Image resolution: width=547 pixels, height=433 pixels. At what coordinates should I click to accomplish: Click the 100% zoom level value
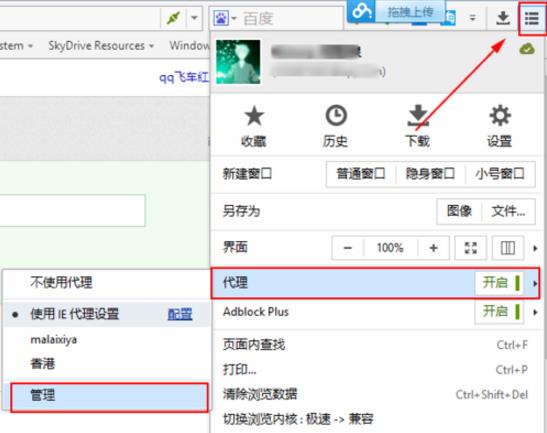[x=390, y=248]
